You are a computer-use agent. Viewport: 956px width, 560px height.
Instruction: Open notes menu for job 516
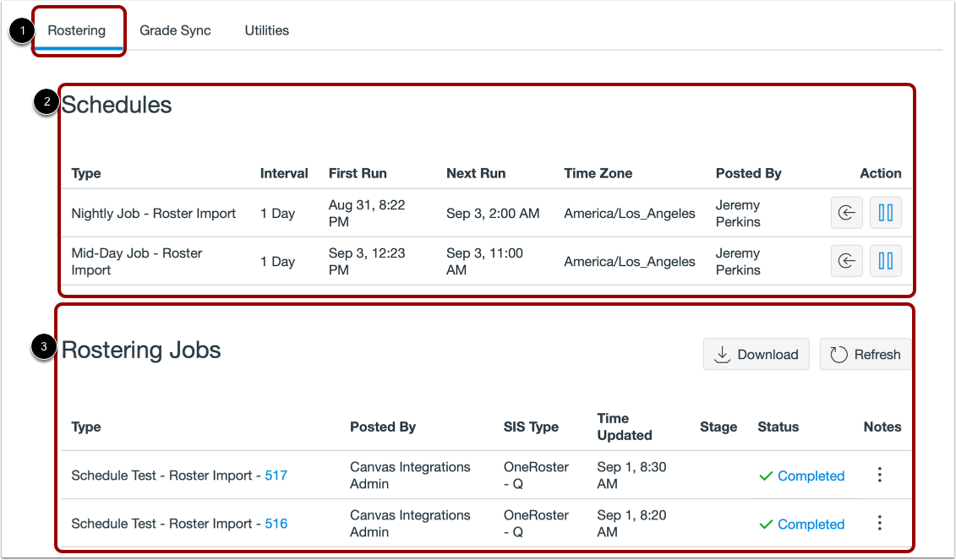[880, 524]
